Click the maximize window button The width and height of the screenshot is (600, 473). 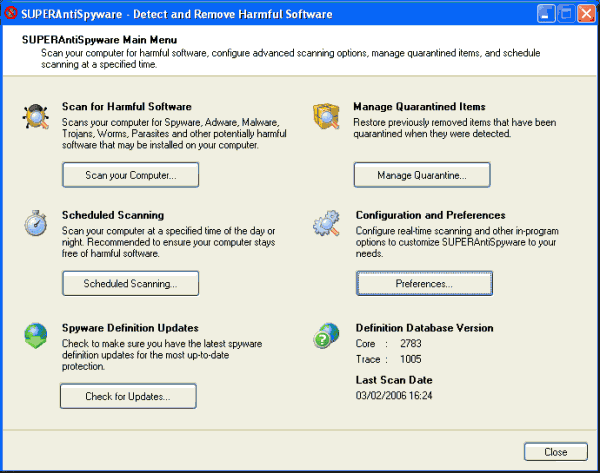point(566,14)
